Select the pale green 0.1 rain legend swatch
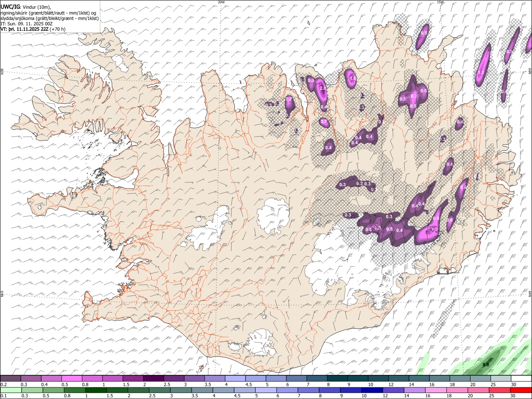The image size is (532, 399). [10, 390]
